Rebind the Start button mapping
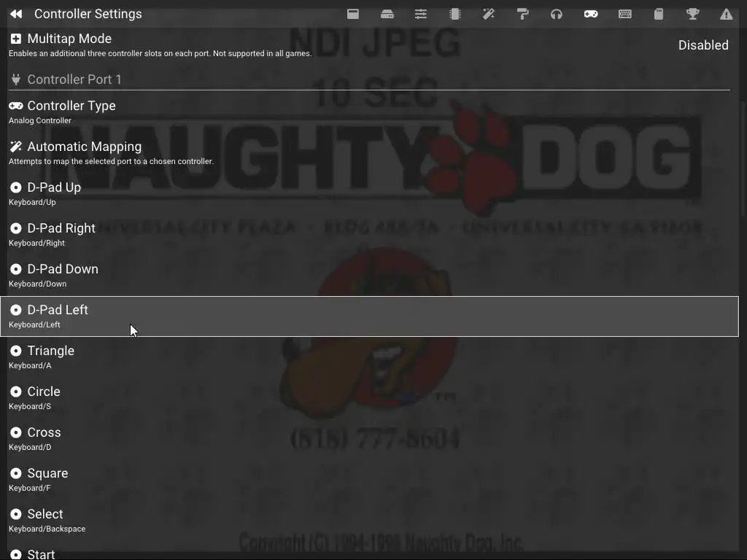The image size is (747, 560). [369, 551]
